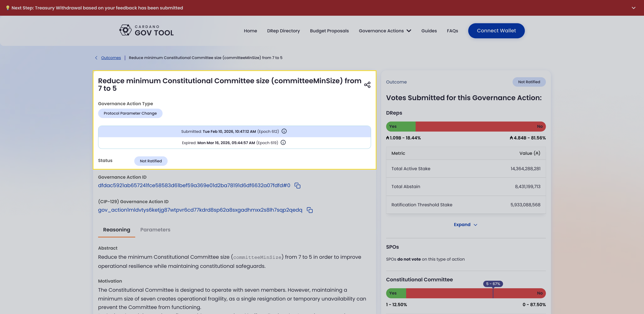Click the share icon beside the title
The height and width of the screenshot is (314, 644).
(x=367, y=85)
